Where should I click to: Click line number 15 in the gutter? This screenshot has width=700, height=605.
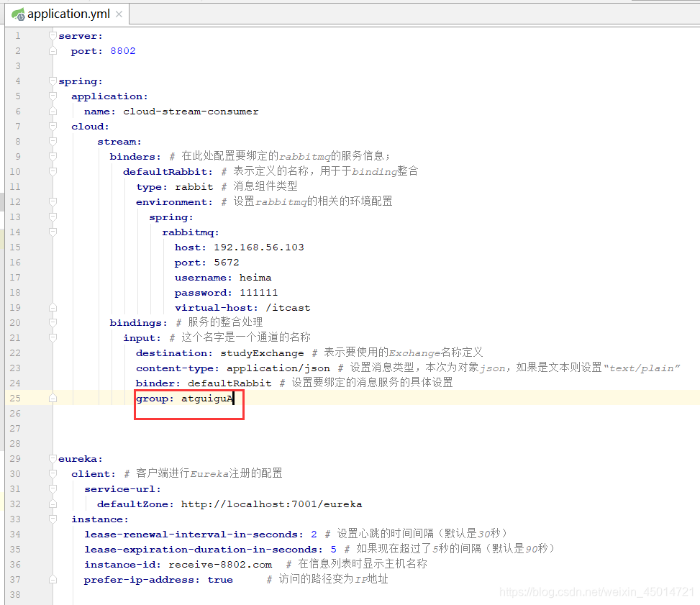pyautogui.click(x=15, y=247)
